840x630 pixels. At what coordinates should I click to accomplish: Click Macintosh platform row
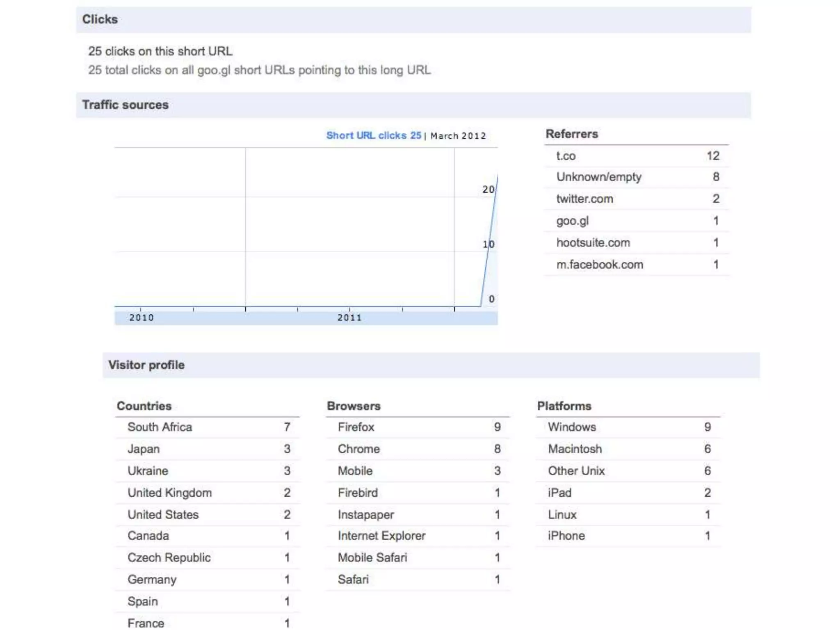point(575,449)
